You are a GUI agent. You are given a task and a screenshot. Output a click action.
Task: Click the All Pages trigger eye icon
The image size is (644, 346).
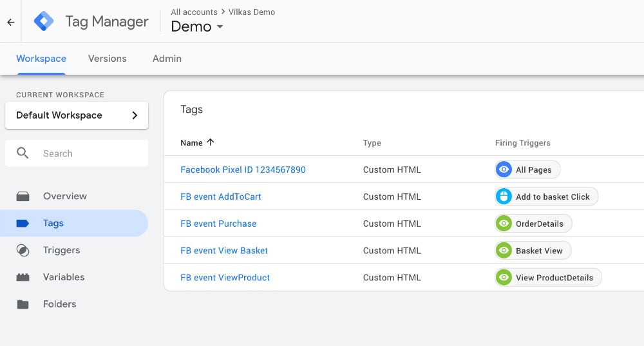click(x=504, y=169)
